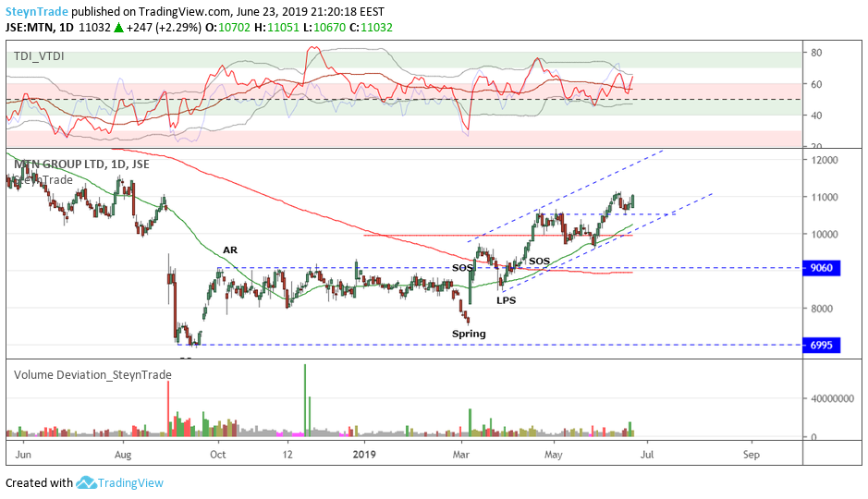This screenshot has height=499, width=868.
Task: Click the May time axis label
Action: coord(553,455)
